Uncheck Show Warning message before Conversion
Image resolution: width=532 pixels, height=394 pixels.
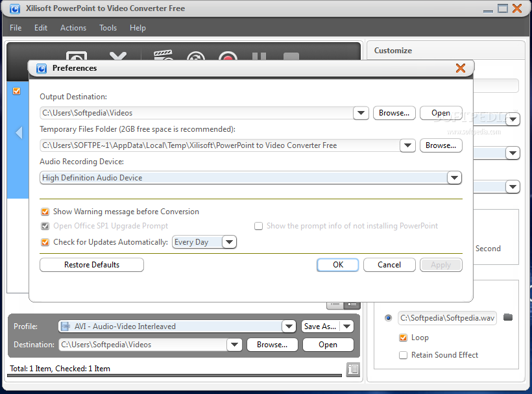click(45, 212)
